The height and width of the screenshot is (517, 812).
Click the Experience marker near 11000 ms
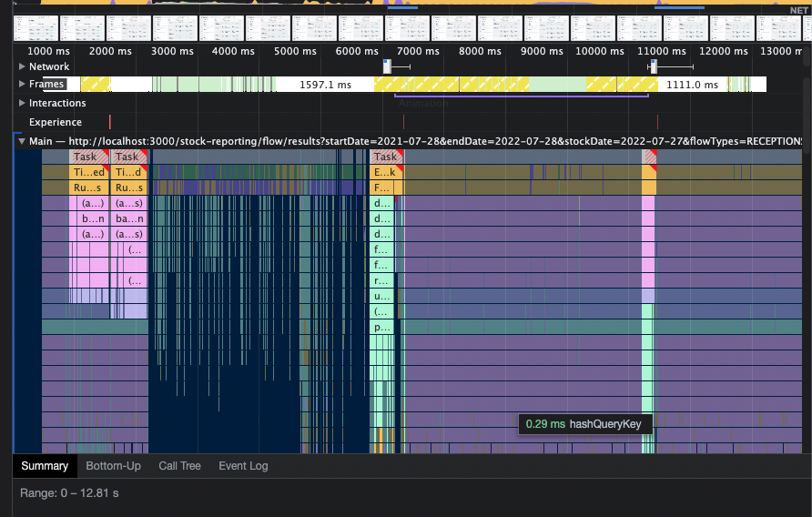[x=657, y=122]
